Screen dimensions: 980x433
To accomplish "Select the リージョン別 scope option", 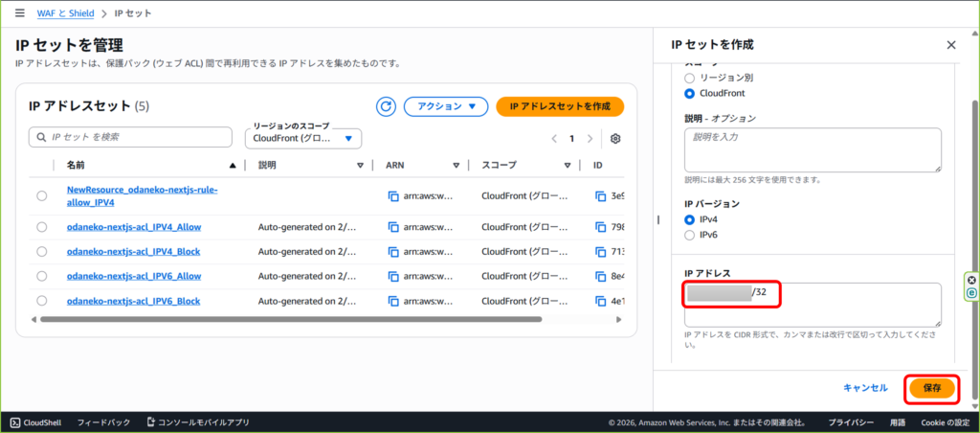I will [689, 77].
